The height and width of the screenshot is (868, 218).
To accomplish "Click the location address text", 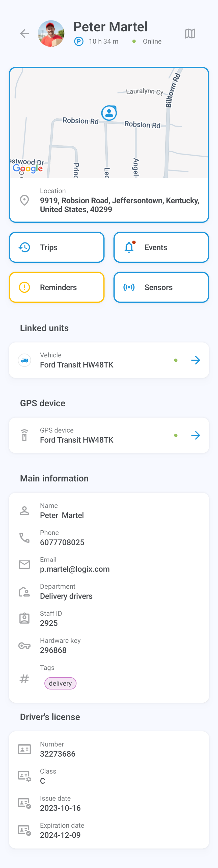I will tap(119, 205).
